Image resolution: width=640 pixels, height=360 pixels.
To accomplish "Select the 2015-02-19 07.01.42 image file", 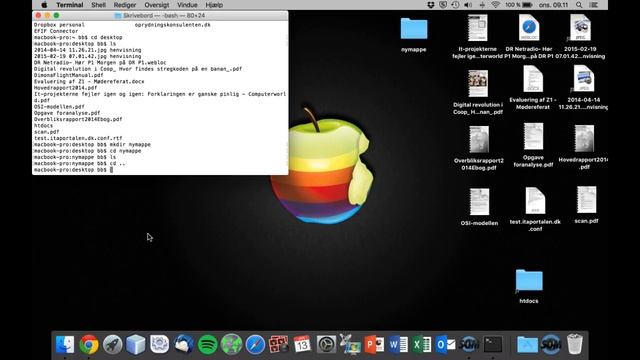I will coord(580,37).
